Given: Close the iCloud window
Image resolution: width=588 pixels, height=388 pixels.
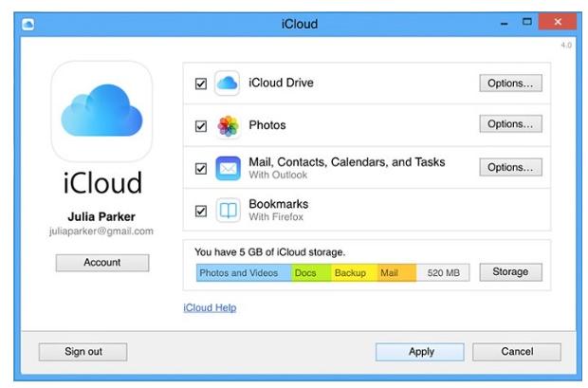Looking at the screenshot, I should [x=558, y=22].
